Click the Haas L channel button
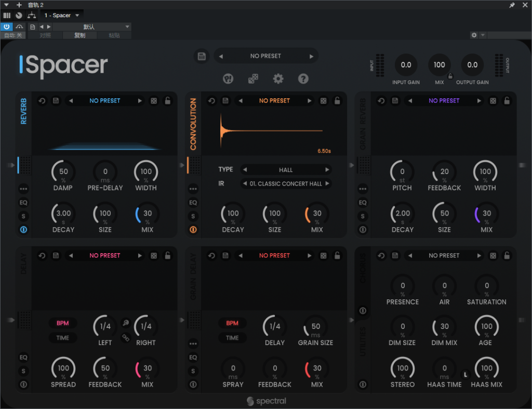The height and width of the screenshot is (409, 532). pos(465,374)
